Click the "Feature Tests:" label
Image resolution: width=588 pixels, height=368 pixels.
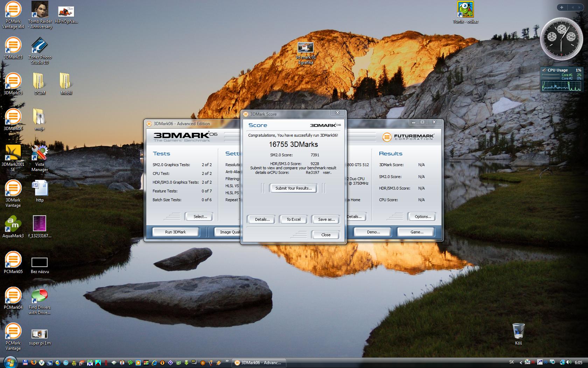[165, 191]
